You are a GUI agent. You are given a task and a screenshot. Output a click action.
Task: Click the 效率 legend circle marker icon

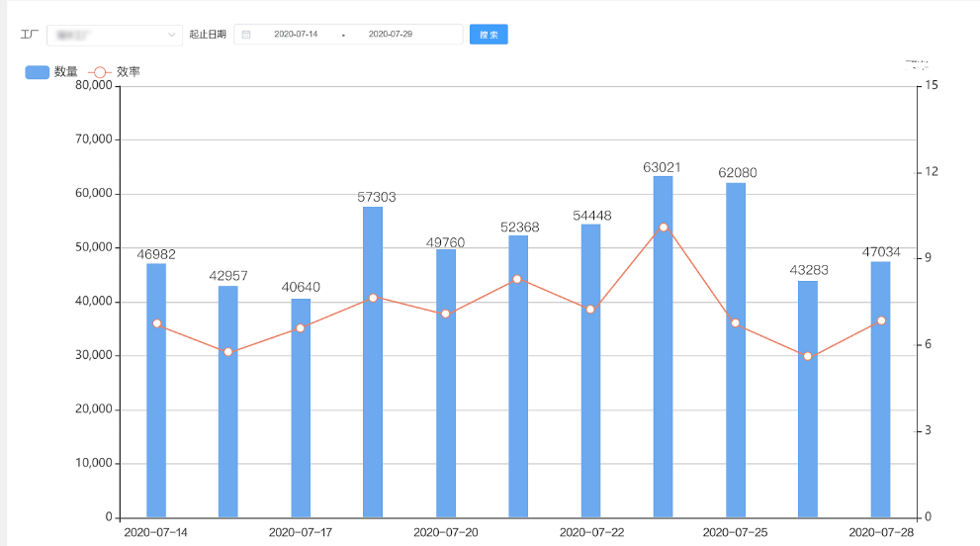pos(100,72)
